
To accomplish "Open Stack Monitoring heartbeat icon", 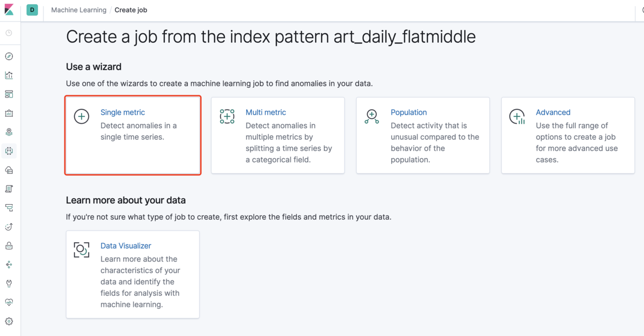I will 9,302.
